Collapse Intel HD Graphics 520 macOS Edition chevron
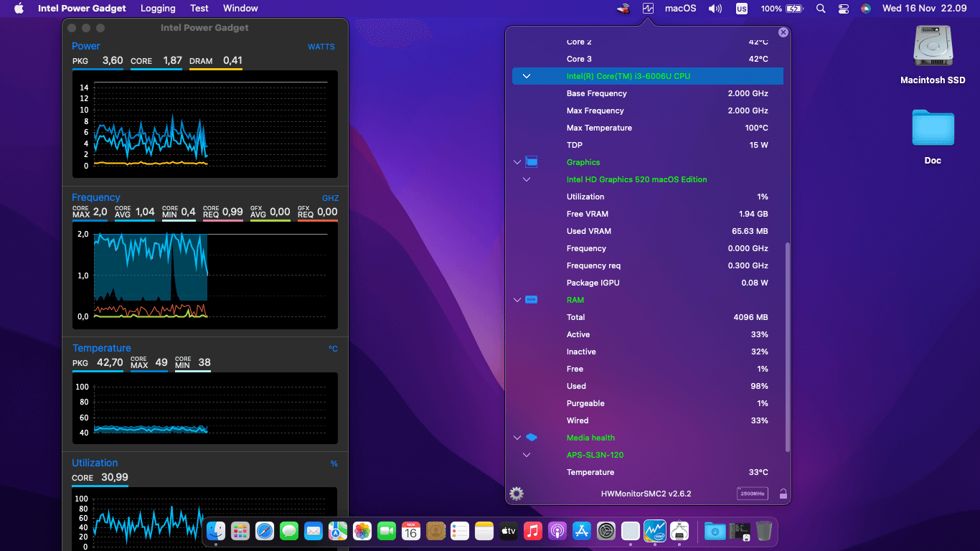980x551 pixels. coord(527,179)
